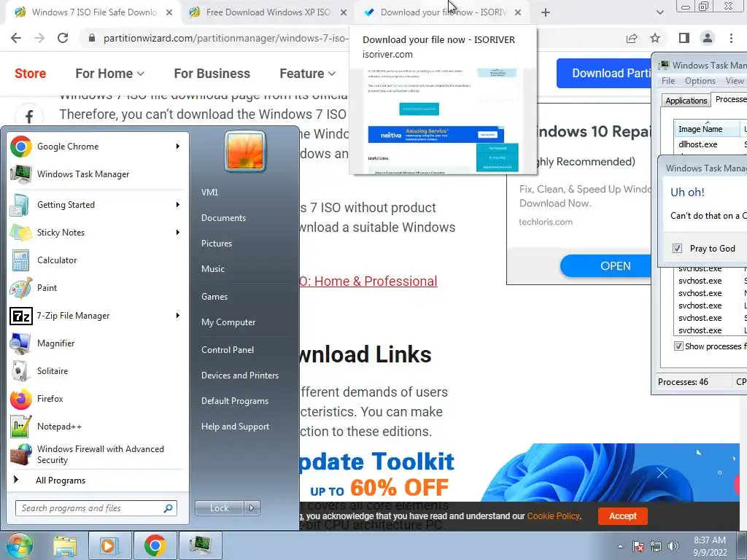Viewport: 747px width, 560px height.
Task: Reload the current Chrome page
Action: point(63,38)
